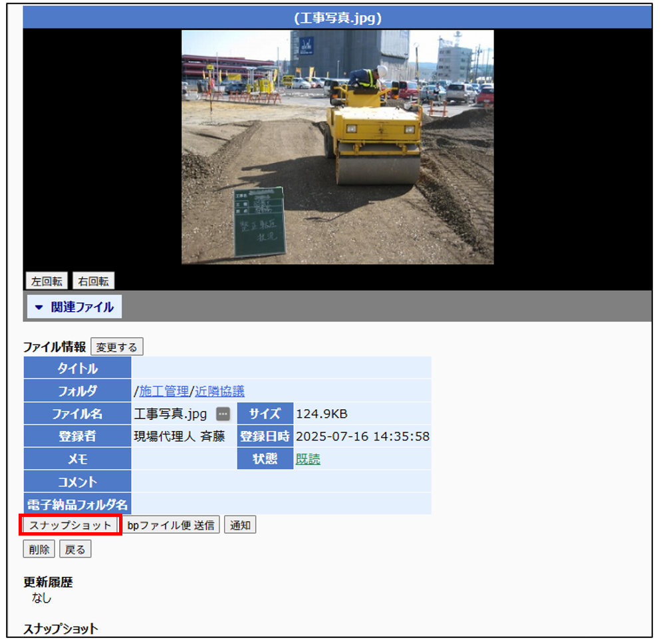Click the 登録日時 value 2025-07-16 14:35:58

pos(362,437)
